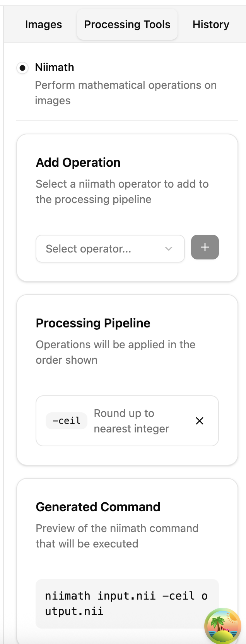Click the Operations will be applied description

[x=116, y=352]
